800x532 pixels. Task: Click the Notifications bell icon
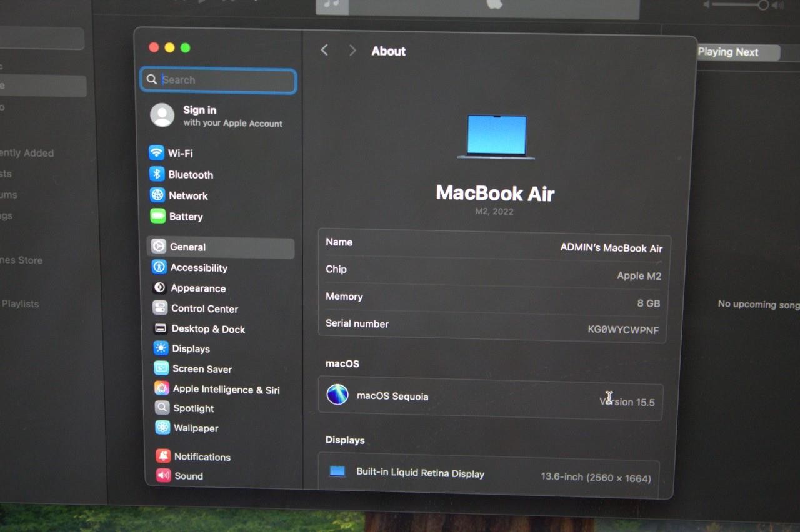tap(164, 456)
